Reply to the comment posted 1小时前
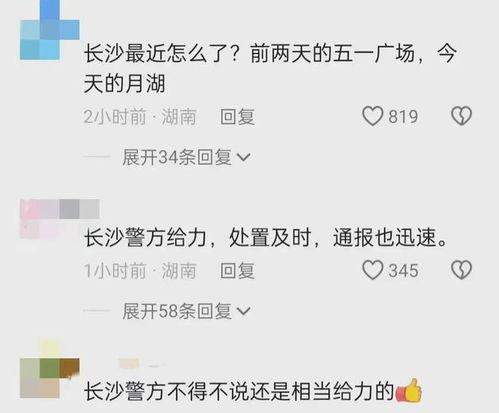Image resolution: width=499 pixels, height=413 pixels. [238, 270]
